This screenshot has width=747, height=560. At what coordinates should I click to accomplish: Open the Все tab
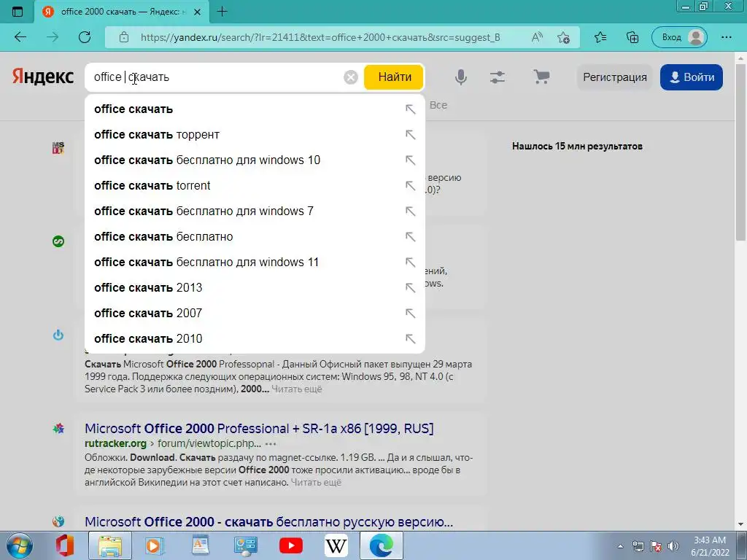pos(438,105)
